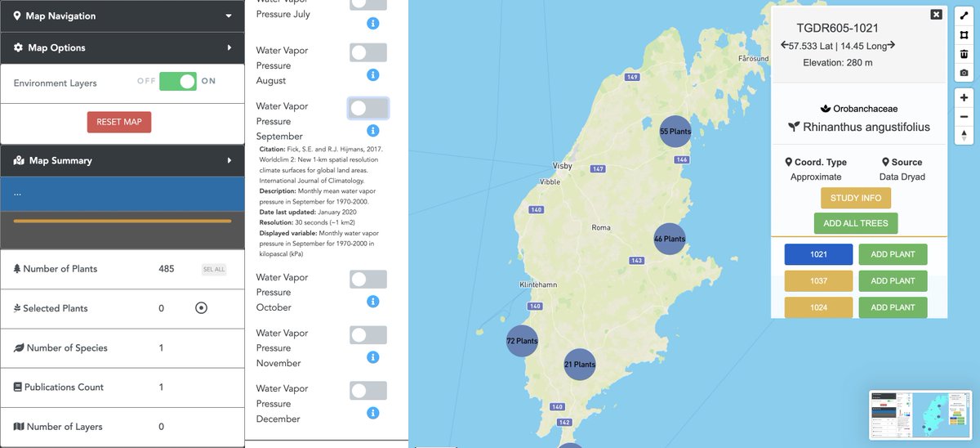Click the Elevation: 280 m text

[x=837, y=62]
